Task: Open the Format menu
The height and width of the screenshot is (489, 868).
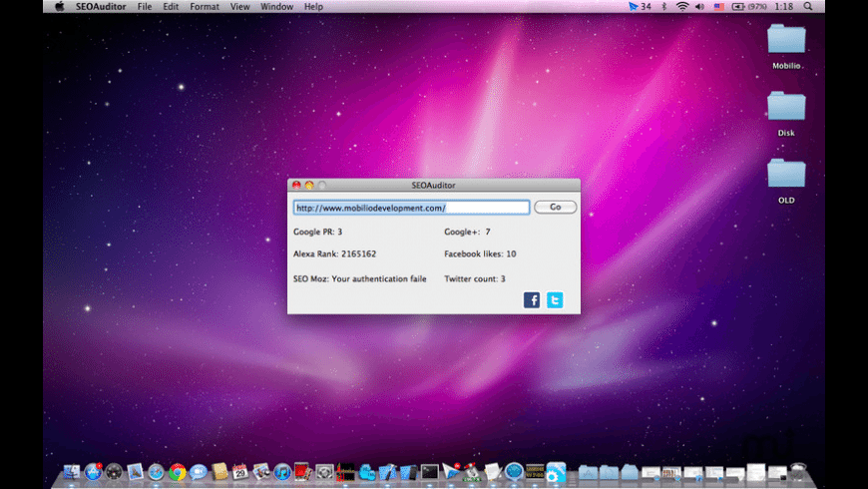Action: tap(205, 7)
